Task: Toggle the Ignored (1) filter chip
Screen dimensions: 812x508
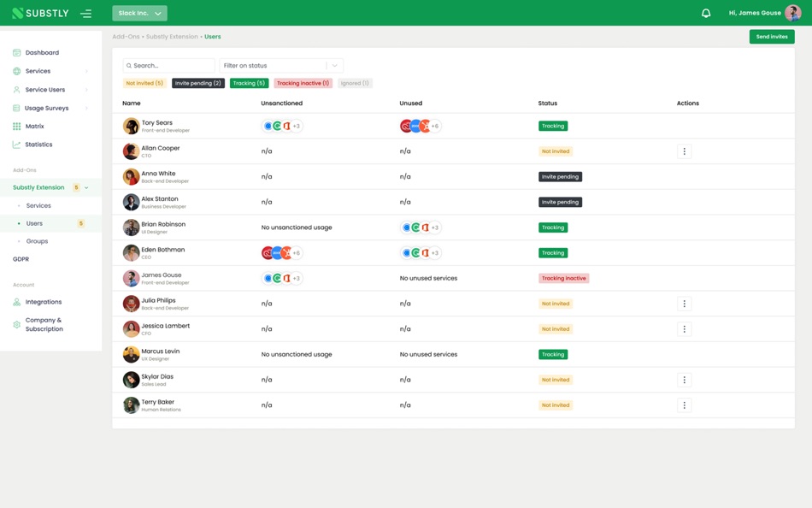Action: (x=355, y=83)
